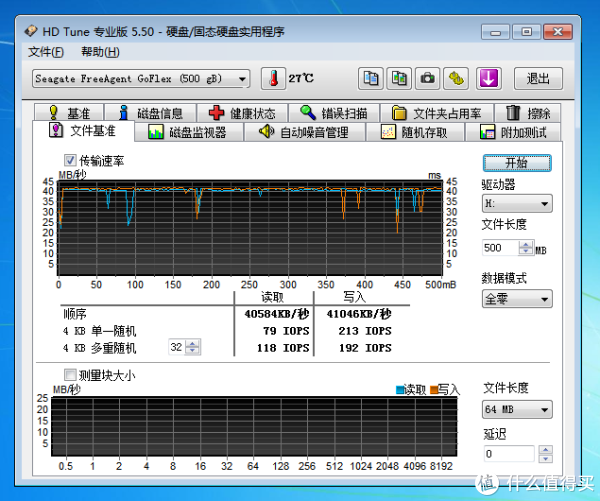Click the 192 IOPS write value
This screenshot has width=600, height=501.
(x=365, y=348)
